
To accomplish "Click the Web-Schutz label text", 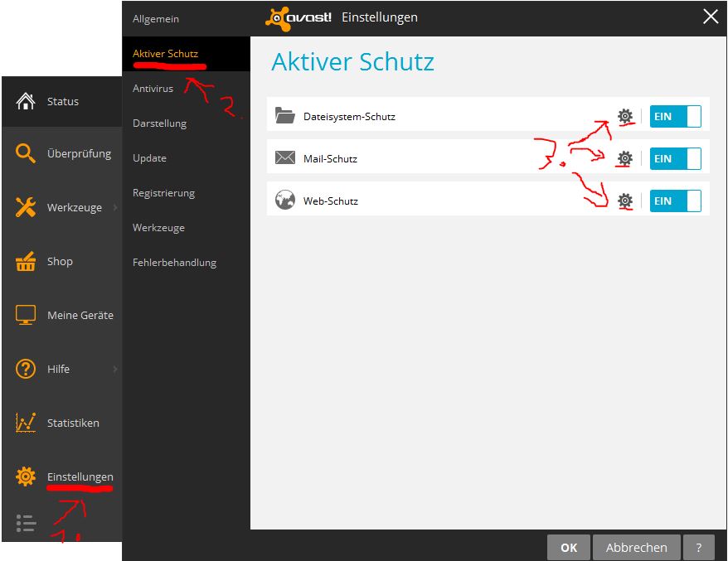I will (331, 201).
